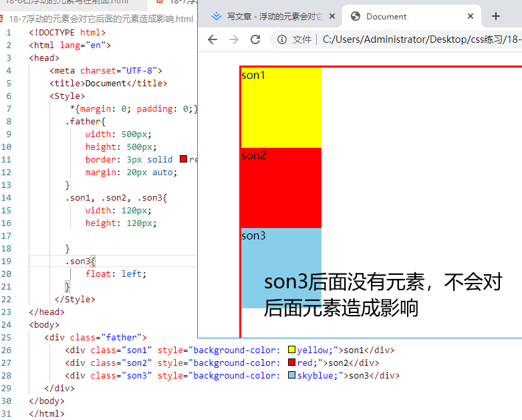
Task: Close the 写文章 browser tab
Action: [332, 16]
